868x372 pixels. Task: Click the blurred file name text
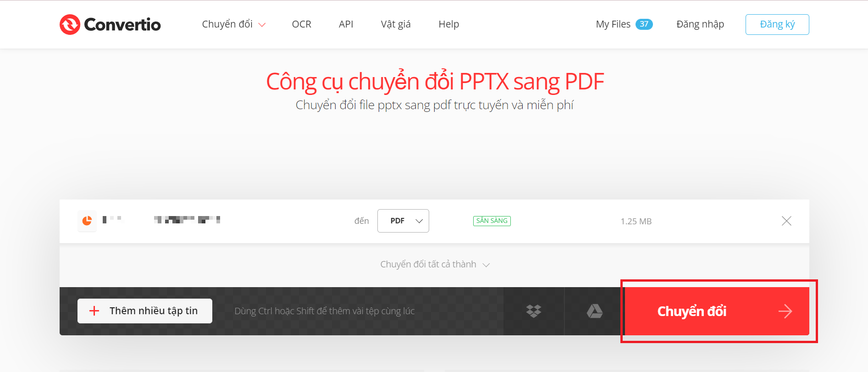(161, 220)
